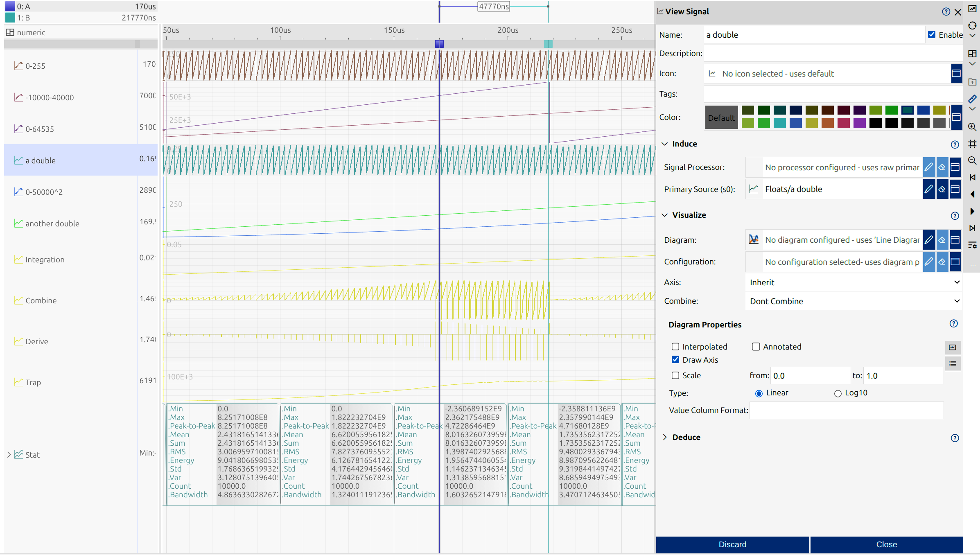The image size is (980, 555).
Task: Click into the Description input field
Action: pyautogui.click(x=833, y=54)
